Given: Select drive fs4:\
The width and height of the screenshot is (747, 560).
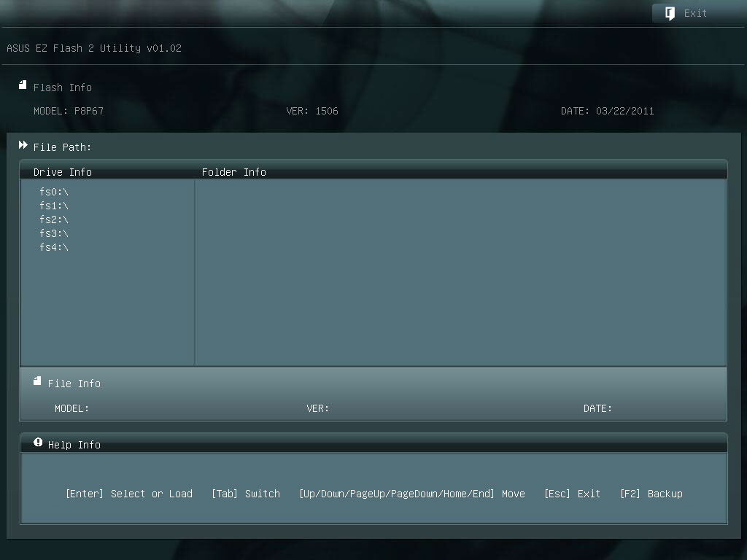Looking at the screenshot, I should pyautogui.click(x=54, y=247).
